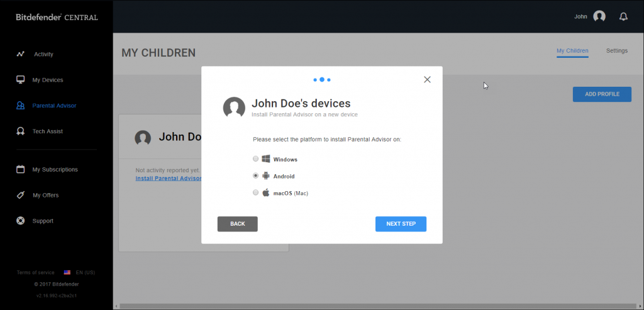Click the ADD PROFILE button

[602, 94]
